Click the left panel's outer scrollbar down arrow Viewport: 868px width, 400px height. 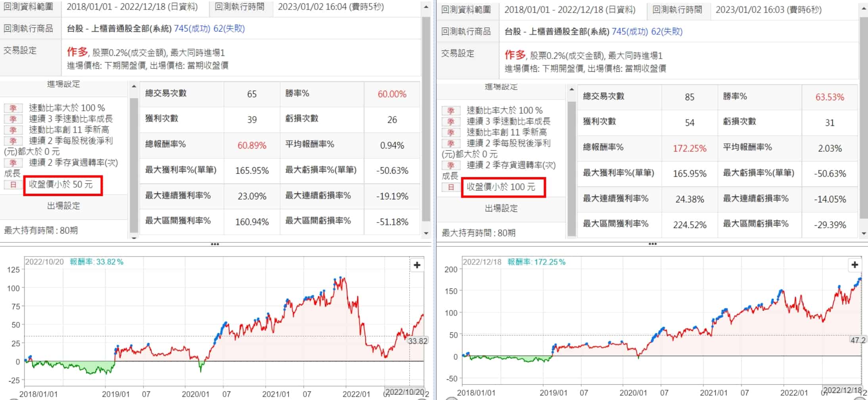[426, 233]
